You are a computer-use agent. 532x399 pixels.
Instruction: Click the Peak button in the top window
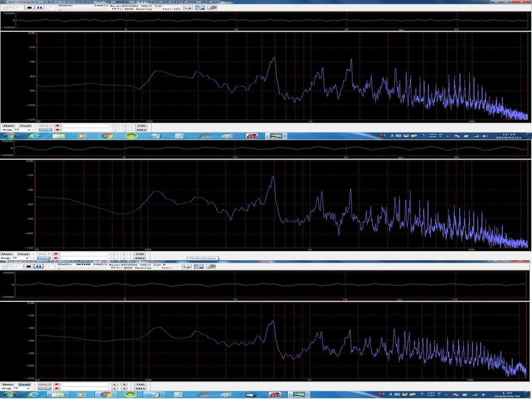click(25, 126)
